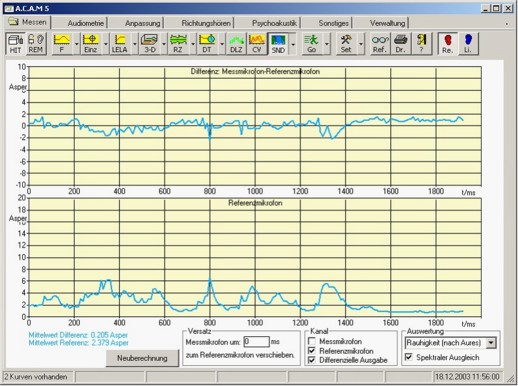Open help with the question mark icon
The height and width of the screenshot is (386, 518).
421,44
